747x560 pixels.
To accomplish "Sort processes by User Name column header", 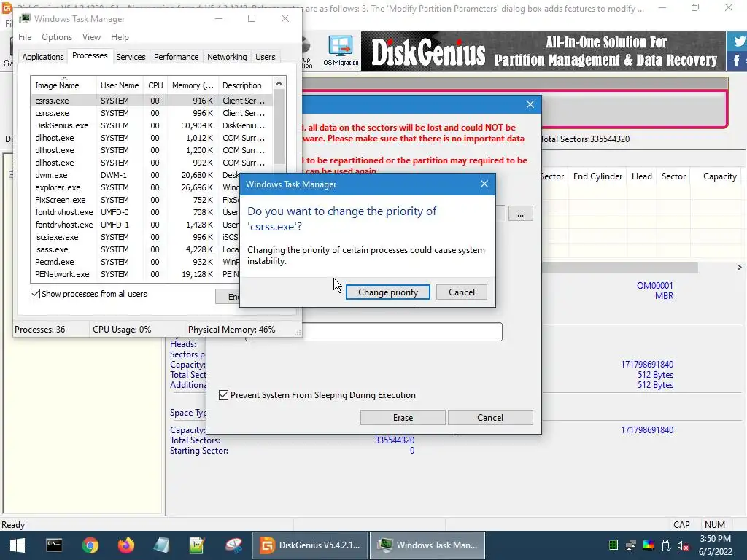I will tap(120, 85).
